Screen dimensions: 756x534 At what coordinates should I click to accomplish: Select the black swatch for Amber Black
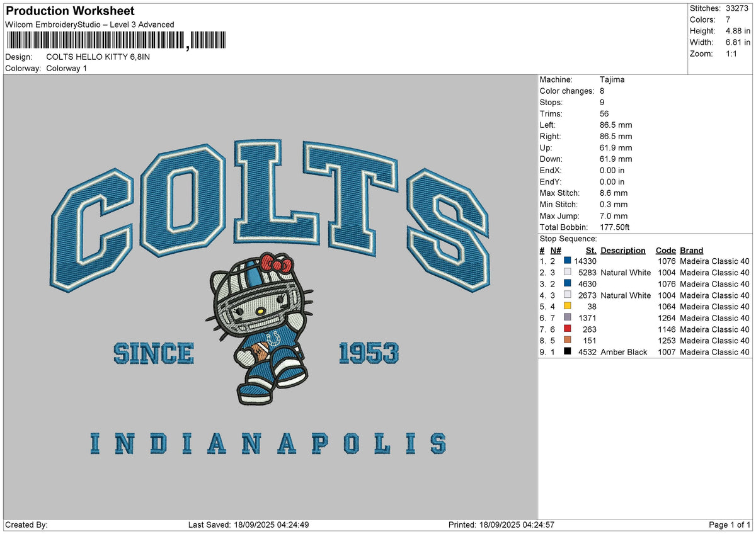point(568,352)
